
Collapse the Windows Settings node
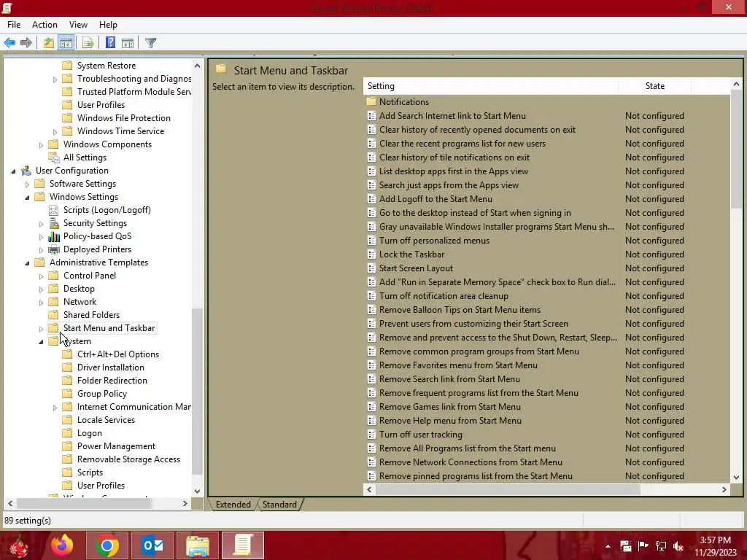(27, 197)
